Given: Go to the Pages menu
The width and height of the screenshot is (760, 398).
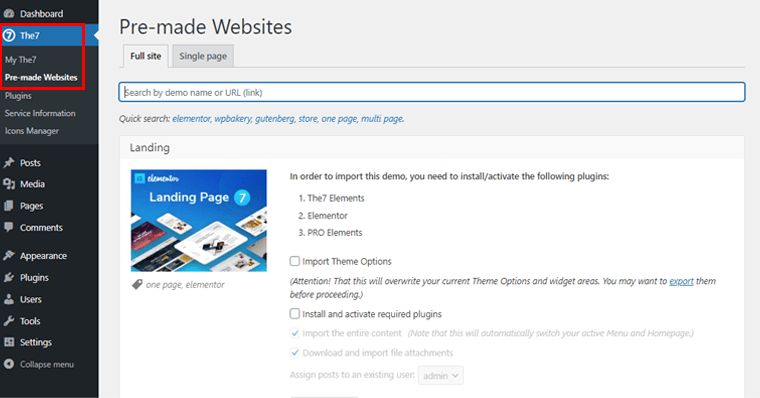Looking at the screenshot, I should [x=32, y=206].
